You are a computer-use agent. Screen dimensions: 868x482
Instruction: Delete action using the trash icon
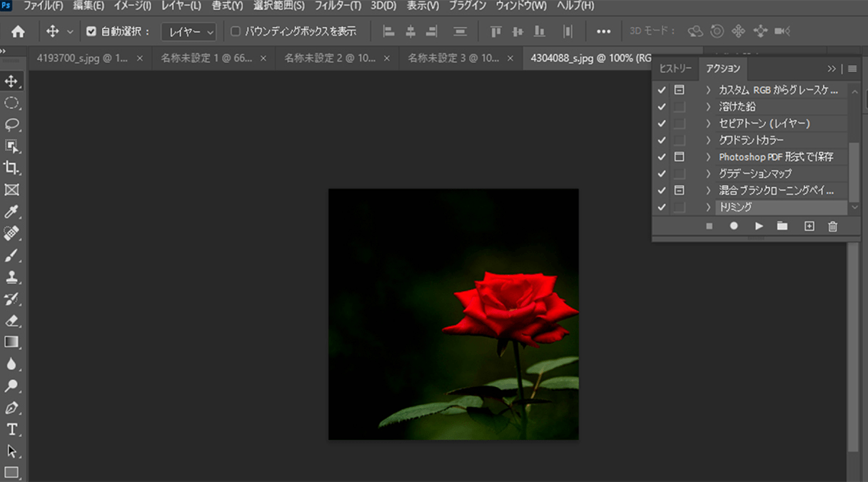tap(832, 226)
